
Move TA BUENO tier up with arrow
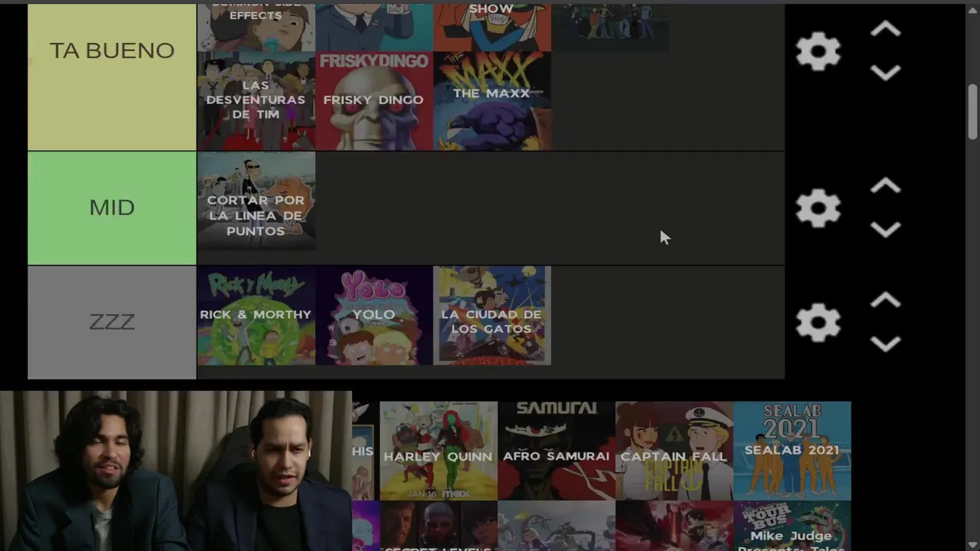[885, 30]
